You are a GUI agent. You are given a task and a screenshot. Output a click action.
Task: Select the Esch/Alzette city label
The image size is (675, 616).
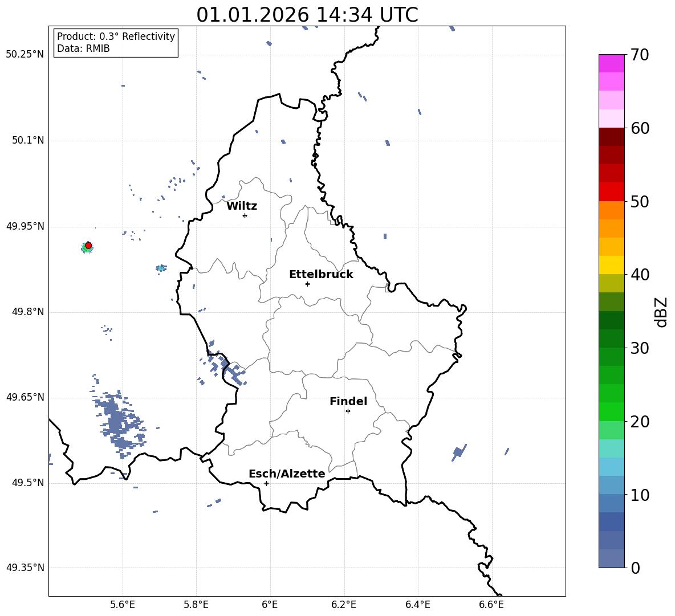pyautogui.click(x=287, y=474)
